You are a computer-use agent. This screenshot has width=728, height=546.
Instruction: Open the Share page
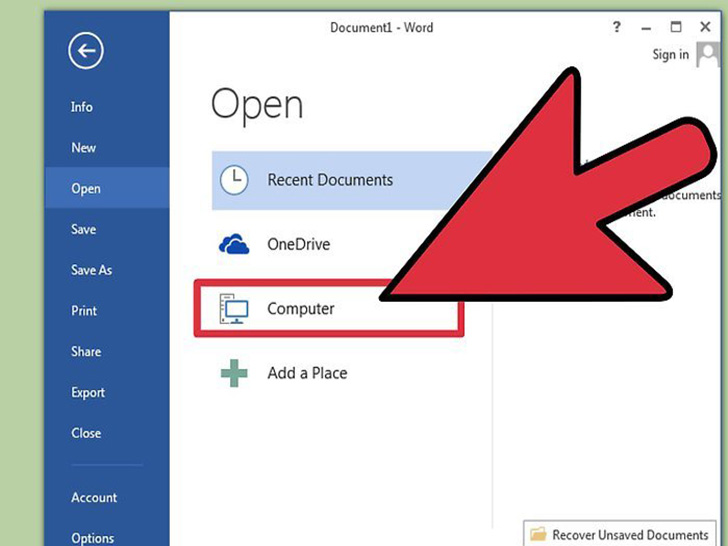click(x=86, y=351)
